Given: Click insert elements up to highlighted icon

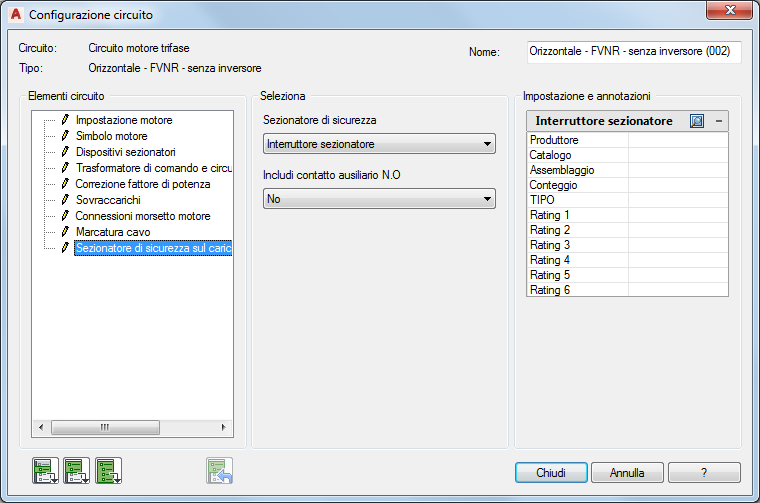Looking at the screenshot, I should tap(77, 471).
